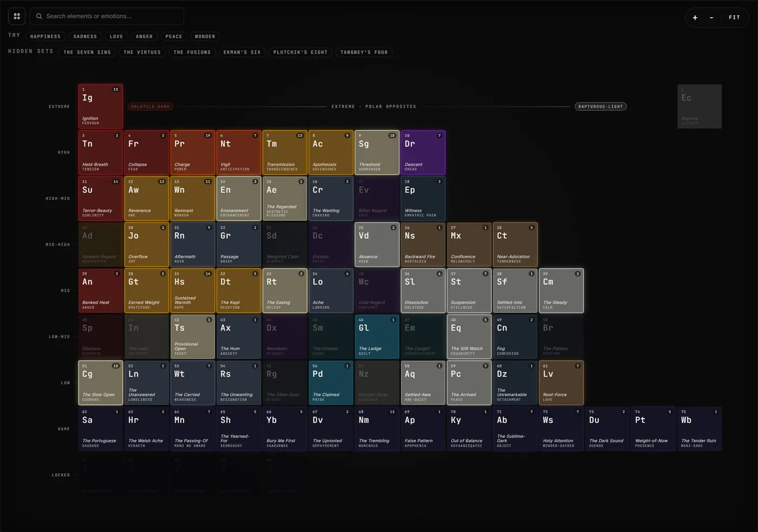
Task: Select the Tn Held-Breath Tension element
Action: point(101,152)
